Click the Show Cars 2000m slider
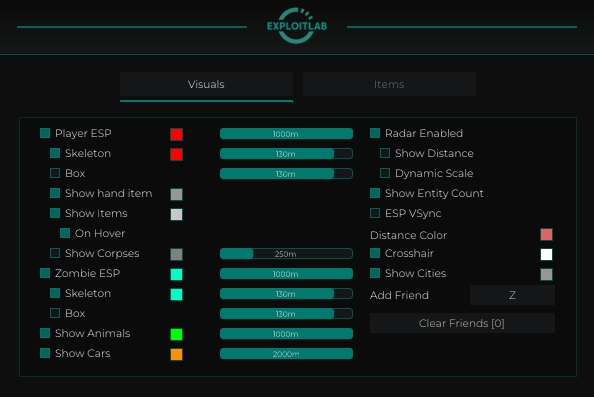 (286, 353)
